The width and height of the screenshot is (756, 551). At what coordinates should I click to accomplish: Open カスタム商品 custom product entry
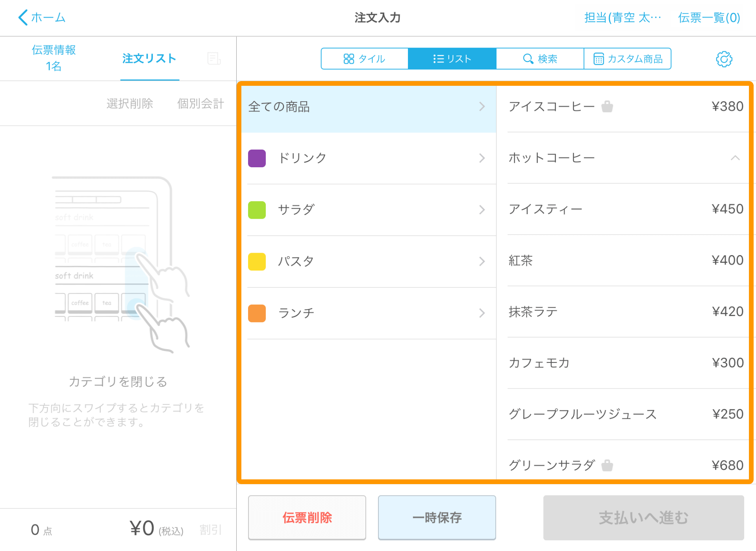point(628,59)
